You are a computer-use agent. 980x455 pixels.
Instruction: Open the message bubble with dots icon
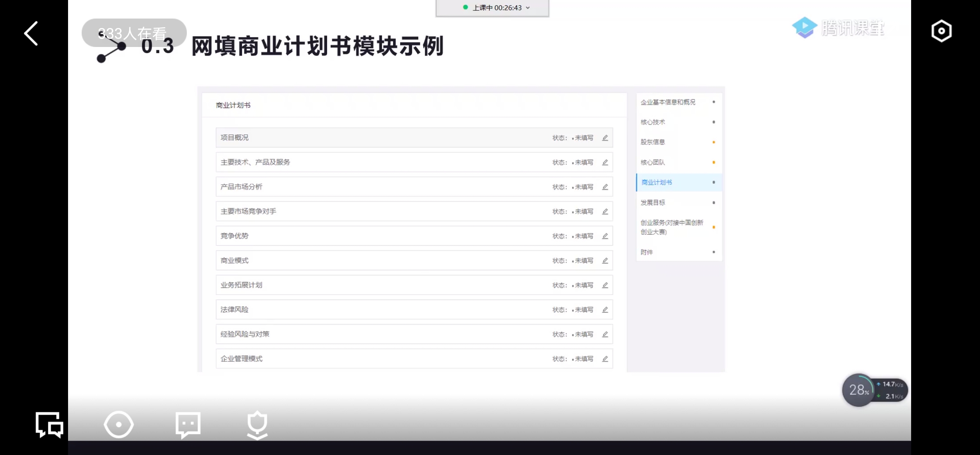(188, 425)
